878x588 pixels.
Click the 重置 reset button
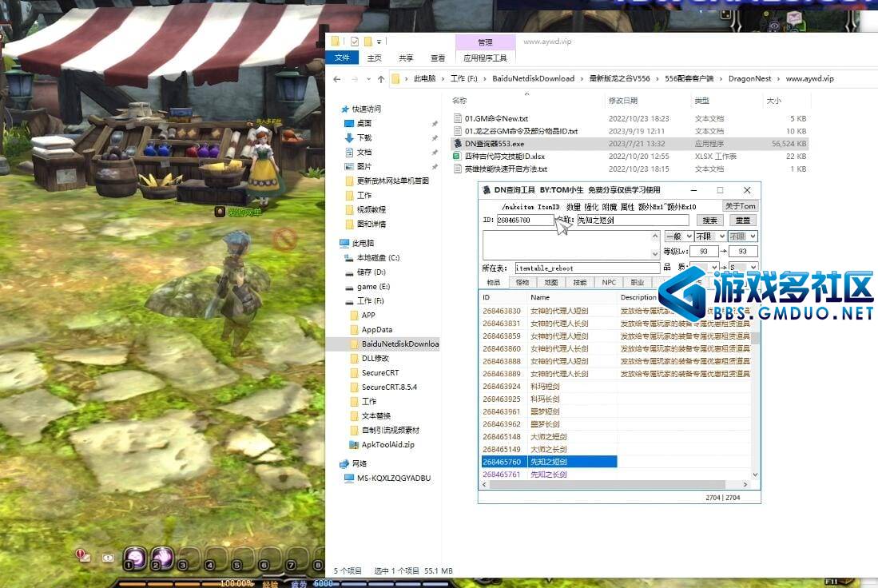point(742,220)
